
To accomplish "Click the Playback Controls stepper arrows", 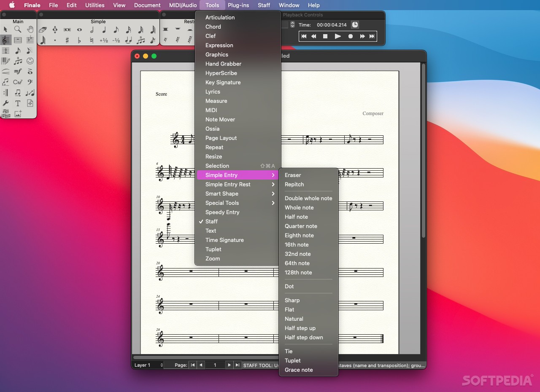I will tap(293, 25).
